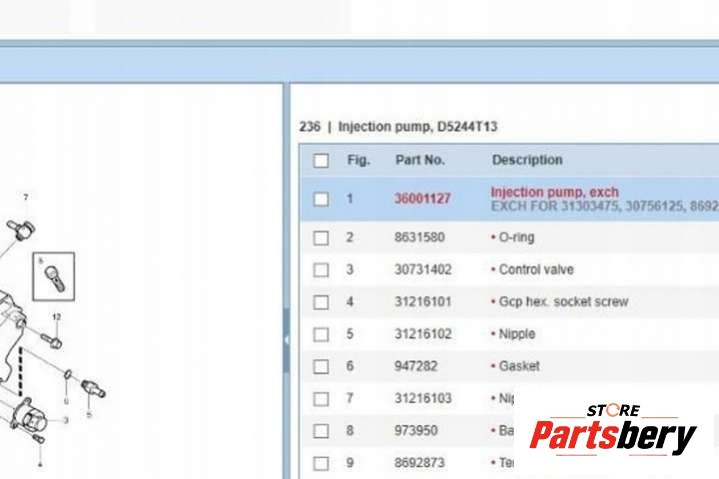
Task: Tick the select-all checkbox in table header
Action: pos(321,161)
